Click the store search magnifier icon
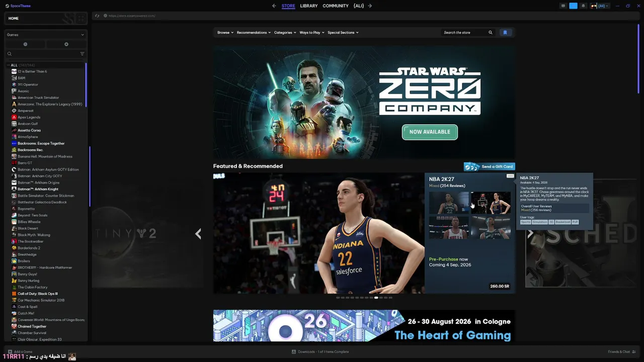Viewport: 644px width, 362px height. click(491, 33)
